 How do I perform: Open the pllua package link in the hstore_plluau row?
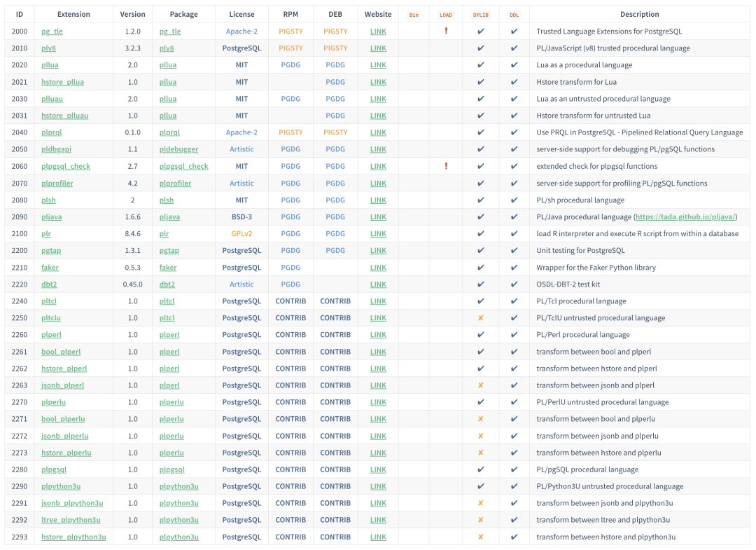click(168, 116)
